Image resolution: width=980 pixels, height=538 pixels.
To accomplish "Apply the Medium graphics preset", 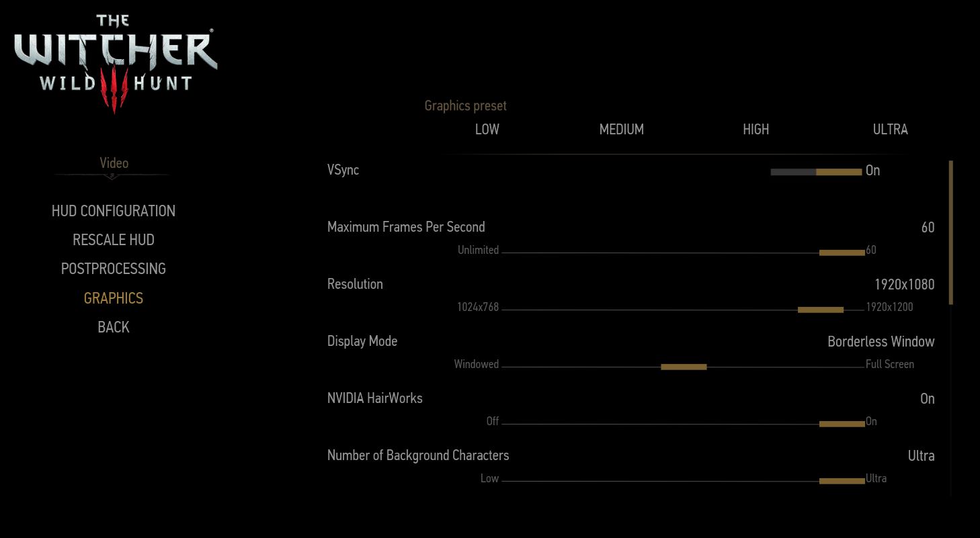I will 622,129.
